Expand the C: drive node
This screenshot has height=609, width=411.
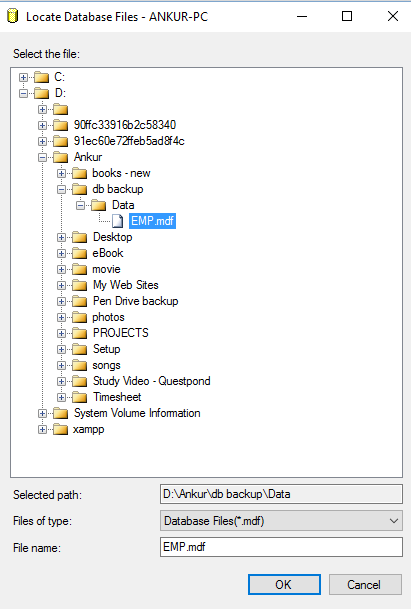(x=23, y=77)
